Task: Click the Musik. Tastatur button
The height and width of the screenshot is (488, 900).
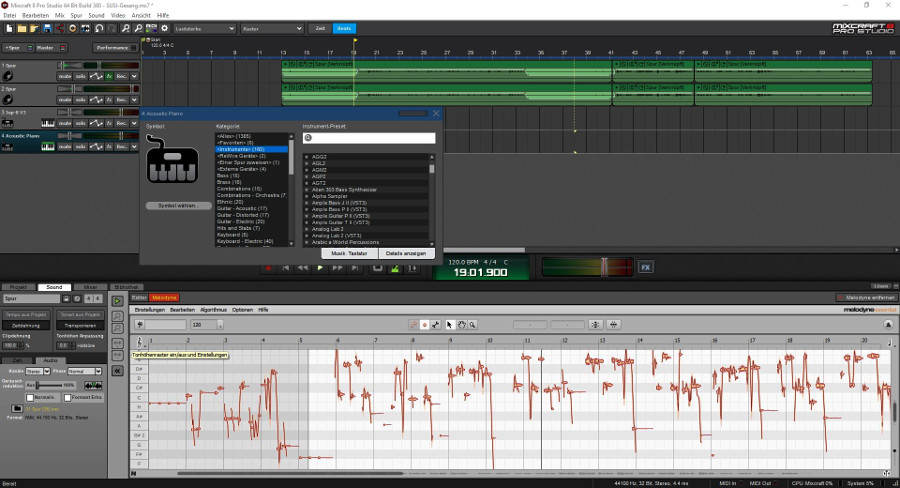Action: click(x=349, y=253)
